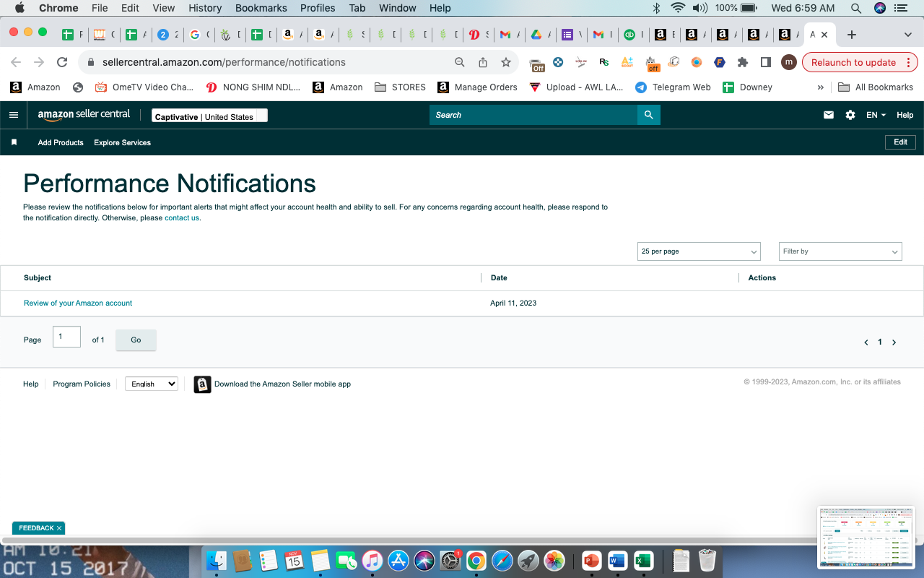Close the FEEDBACK tab
Image resolution: width=924 pixels, height=578 pixels.
click(x=59, y=528)
